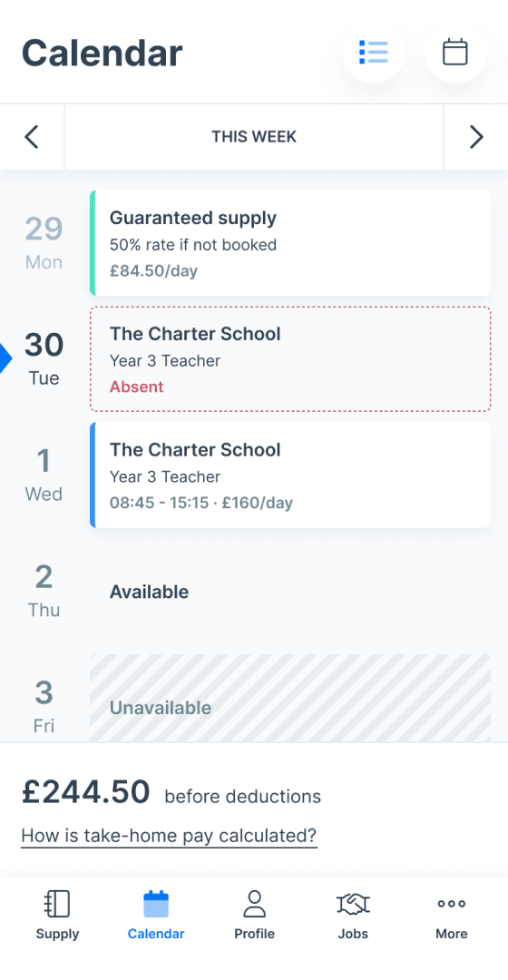Screen dimensions: 508x980
Task: Open Guaranteed supply card on Monday
Action: (290, 243)
